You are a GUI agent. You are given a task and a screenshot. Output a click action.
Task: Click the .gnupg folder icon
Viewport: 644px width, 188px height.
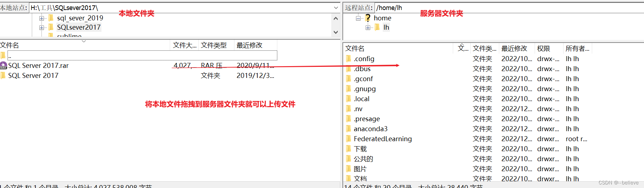[x=348, y=89]
